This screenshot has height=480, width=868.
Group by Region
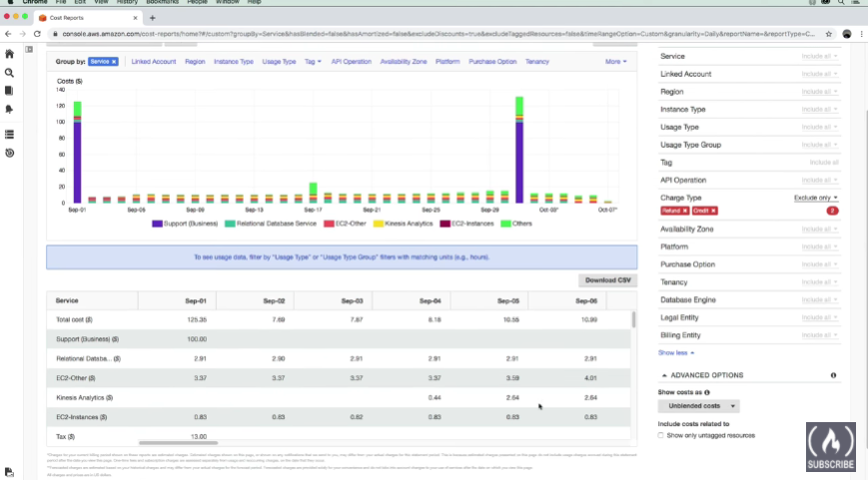pos(195,62)
